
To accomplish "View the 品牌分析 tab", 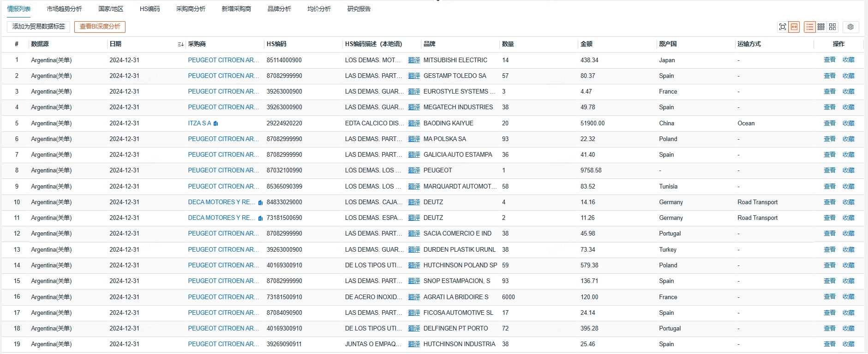I will point(279,9).
